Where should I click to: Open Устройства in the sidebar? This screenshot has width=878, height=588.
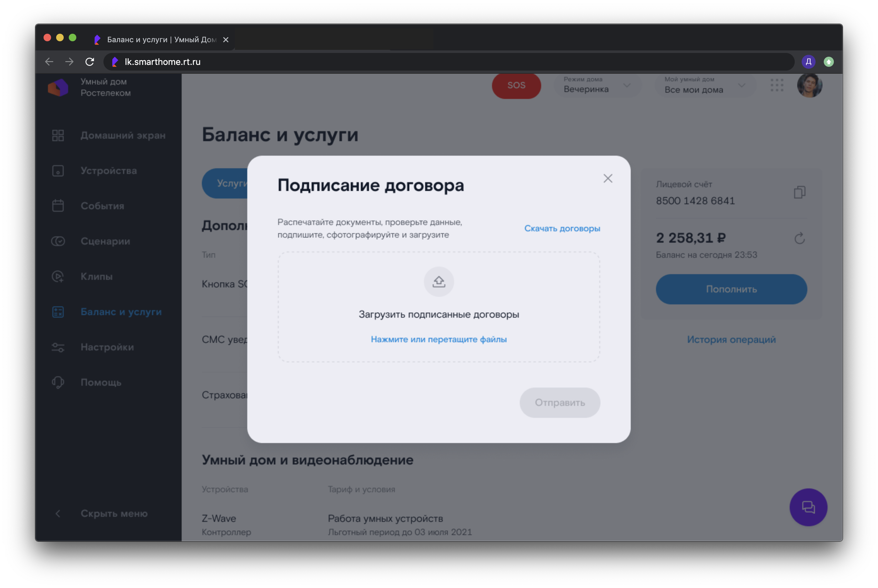(108, 170)
